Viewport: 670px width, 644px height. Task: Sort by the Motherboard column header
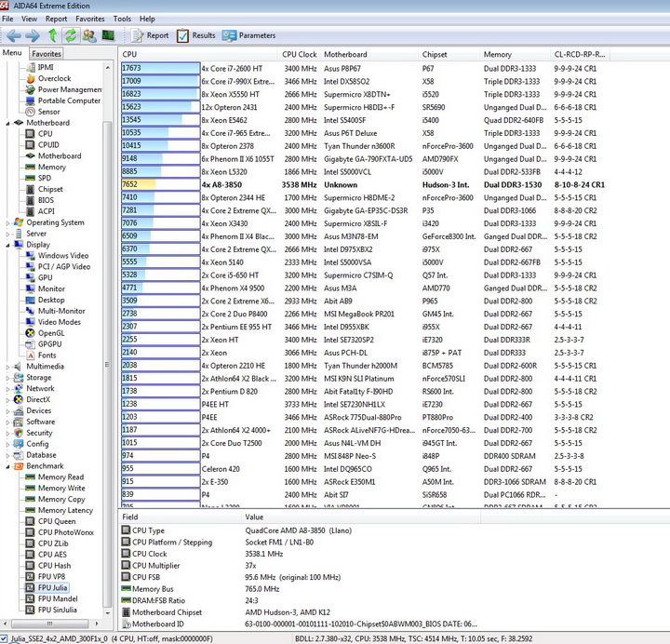point(368,54)
